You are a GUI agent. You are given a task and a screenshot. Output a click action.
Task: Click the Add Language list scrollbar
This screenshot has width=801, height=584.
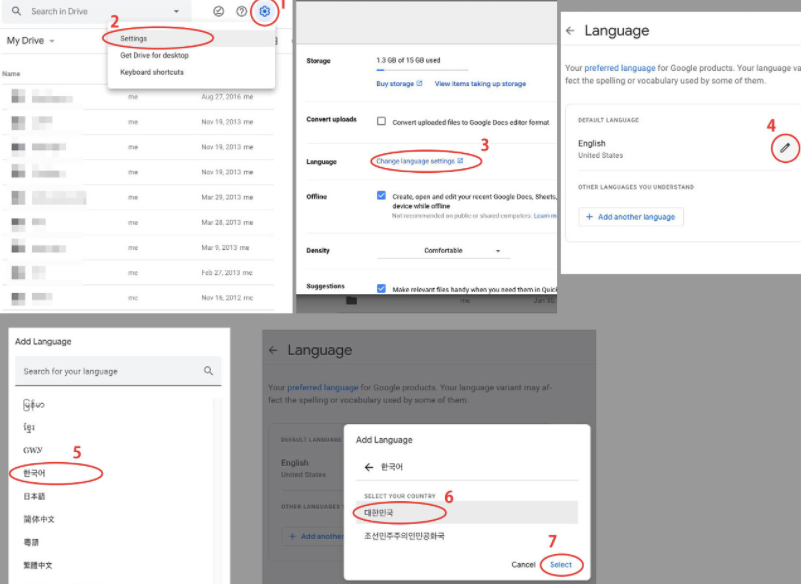218,490
